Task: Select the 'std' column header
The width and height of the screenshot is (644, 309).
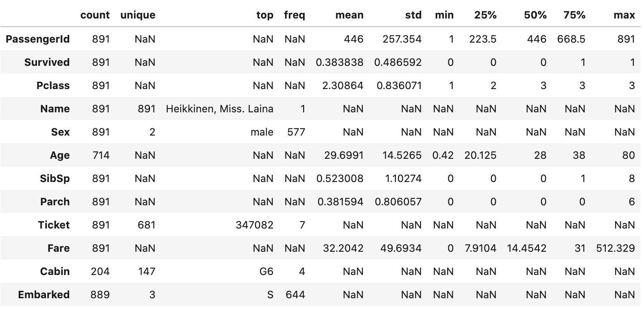Action: 414,15
